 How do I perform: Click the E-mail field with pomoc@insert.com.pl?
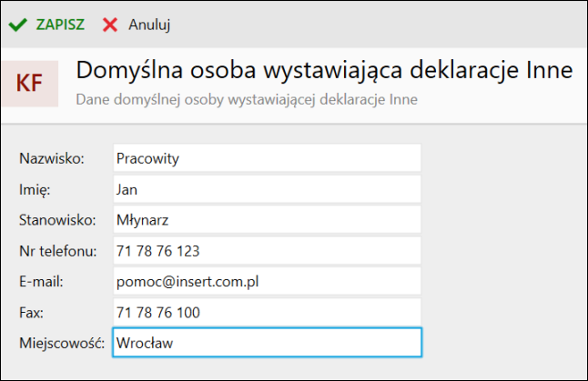[x=267, y=281]
